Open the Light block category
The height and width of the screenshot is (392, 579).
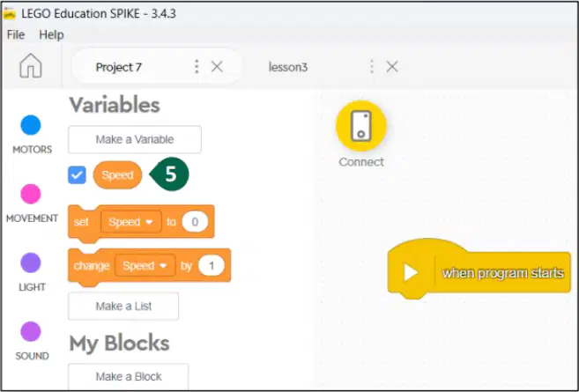(x=31, y=272)
